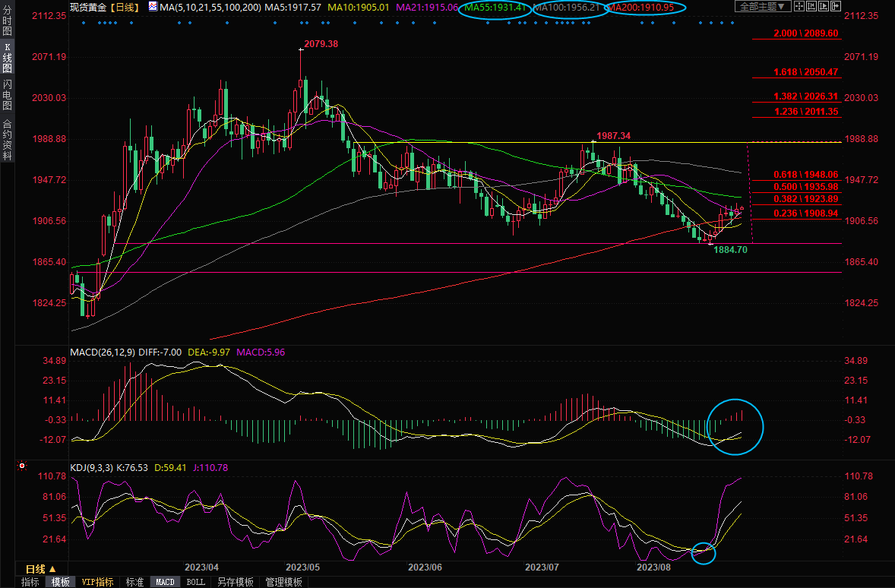Choose the BOLL template

click(x=196, y=582)
